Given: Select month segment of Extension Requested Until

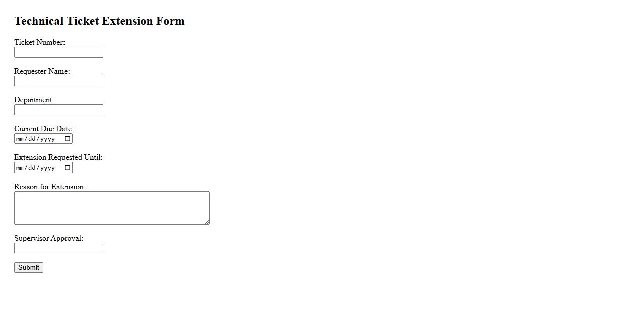Looking at the screenshot, I should (x=20, y=168).
